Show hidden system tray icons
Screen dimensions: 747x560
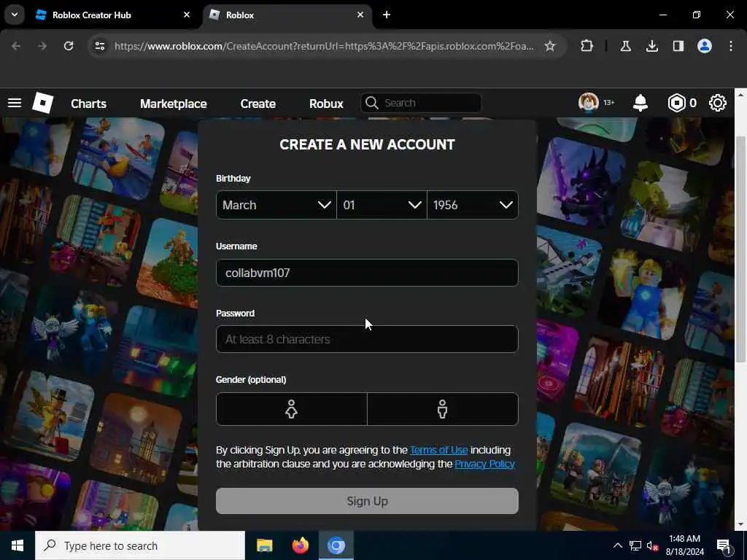tap(617, 545)
